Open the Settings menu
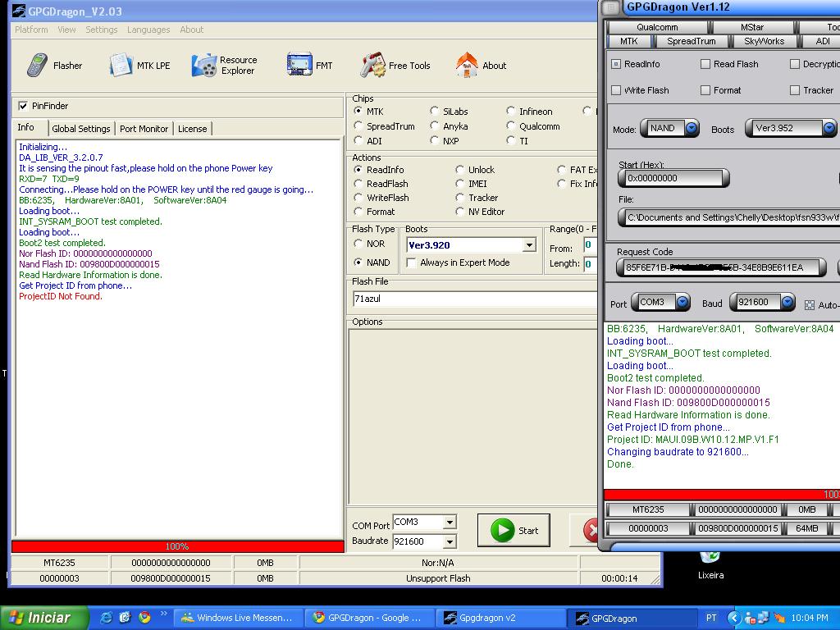This screenshot has width=840, height=630. click(101, 30)
